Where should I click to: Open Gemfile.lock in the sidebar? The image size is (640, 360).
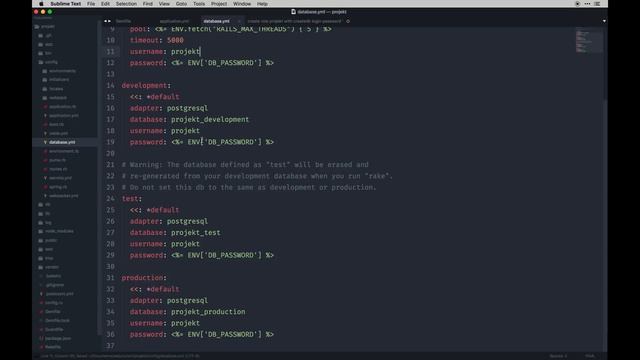pyautogui.click(x=54, y=320)
